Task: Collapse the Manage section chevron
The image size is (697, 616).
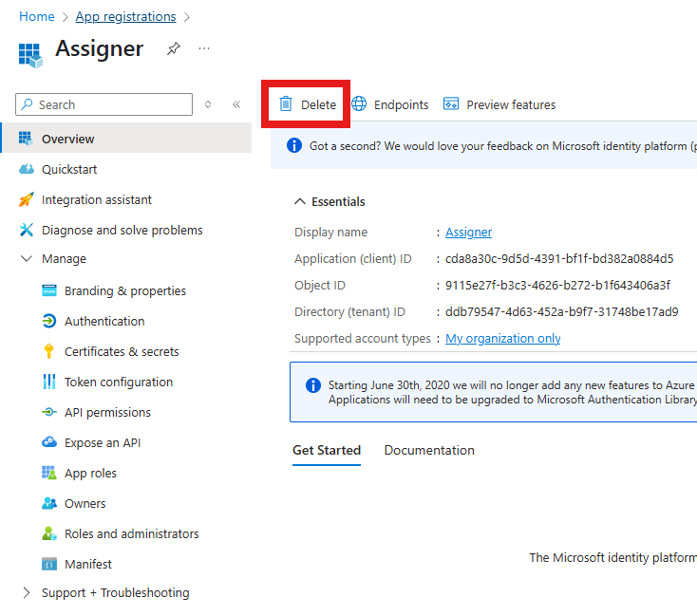Action: point(27,258)
